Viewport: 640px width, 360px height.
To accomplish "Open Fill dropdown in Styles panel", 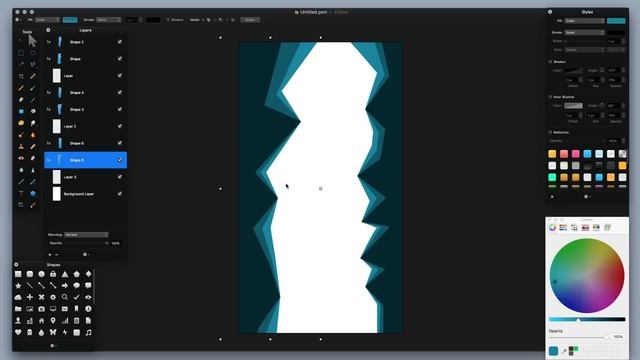I will 584,21.
